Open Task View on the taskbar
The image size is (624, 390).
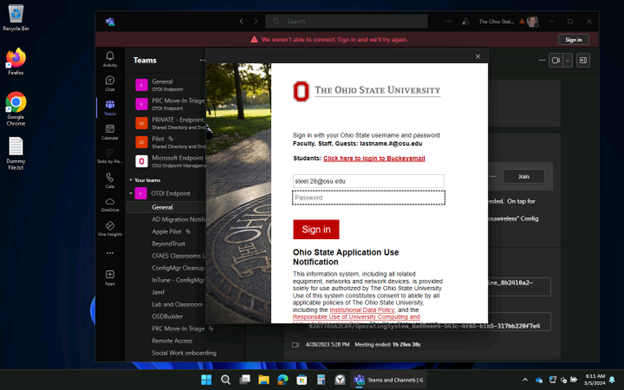click(x=245, y=380)
